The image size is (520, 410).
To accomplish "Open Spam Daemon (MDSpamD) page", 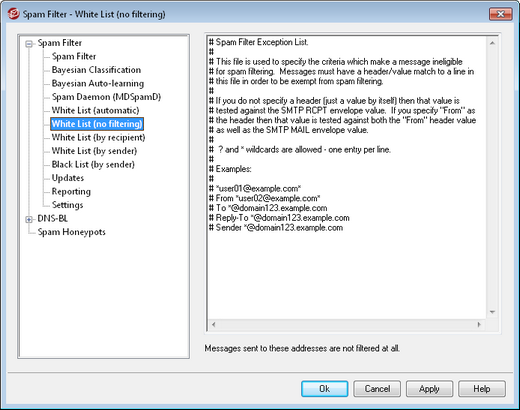I will tap(106, 97).
